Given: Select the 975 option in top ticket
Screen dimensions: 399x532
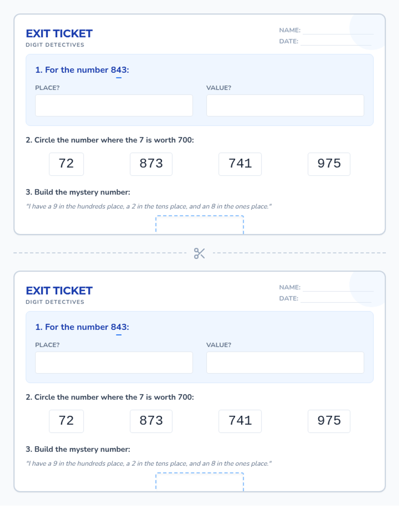Looking at the screenshot, I should click(x=329, y=164).
